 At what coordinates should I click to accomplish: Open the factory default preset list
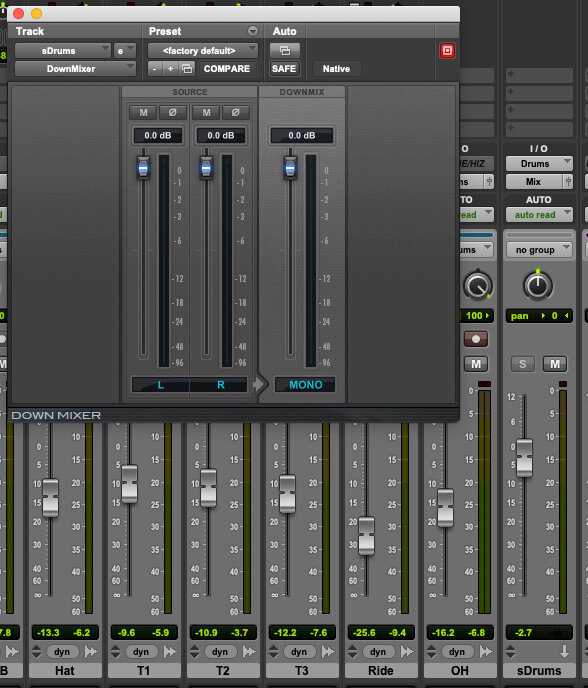click(x=203, y=51)
